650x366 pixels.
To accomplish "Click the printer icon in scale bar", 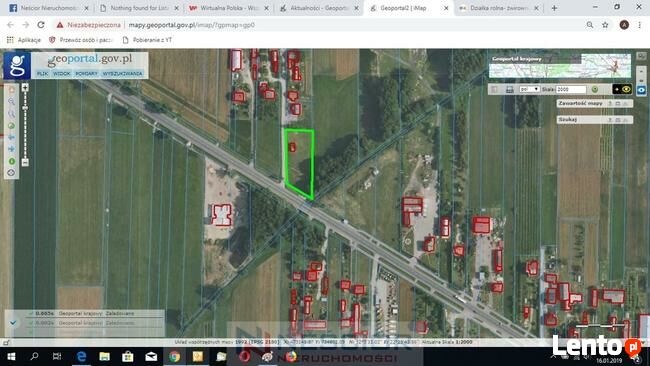I will click(510, 90).
